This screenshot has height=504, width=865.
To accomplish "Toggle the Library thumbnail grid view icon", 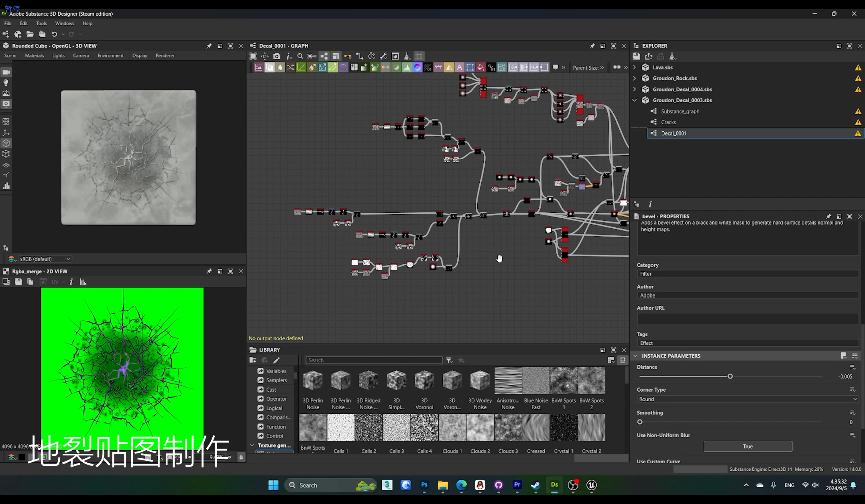I will (611, 360).
